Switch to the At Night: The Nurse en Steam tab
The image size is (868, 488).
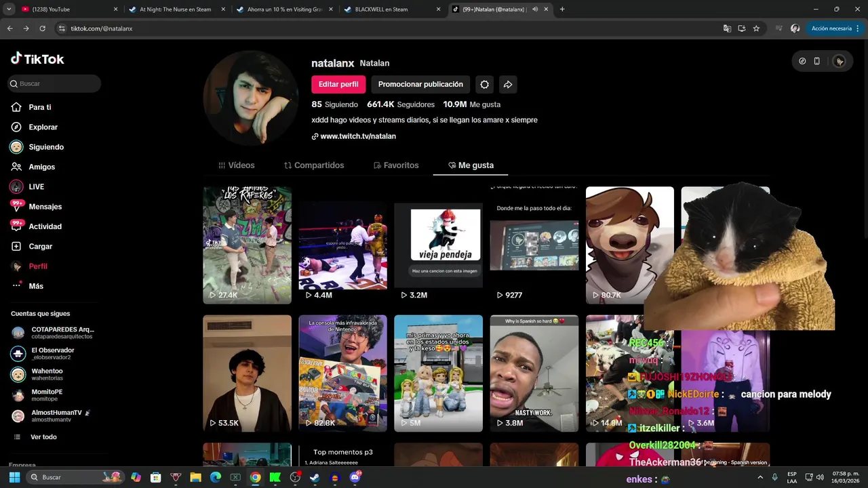178,9
